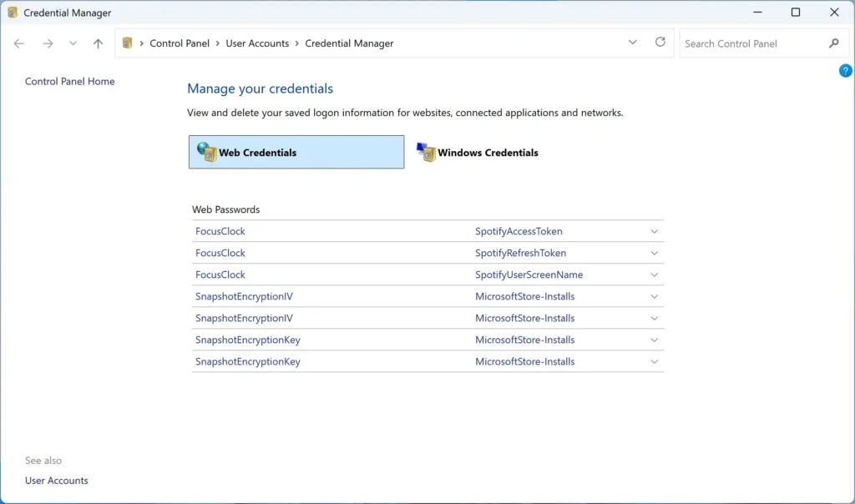Click the forward navigation arrow
The image size is (855, 504).
[x=48, y=43]
